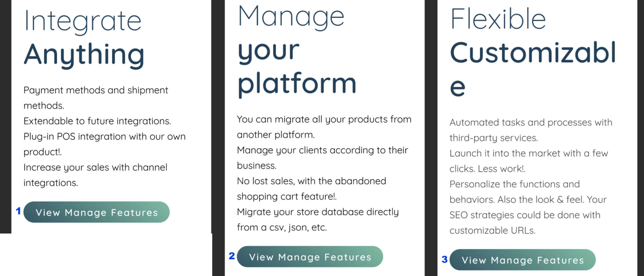Viewport: 644px width, 276px height.
Task: Click the blue number 3 marker
Action: coord(445,260)
